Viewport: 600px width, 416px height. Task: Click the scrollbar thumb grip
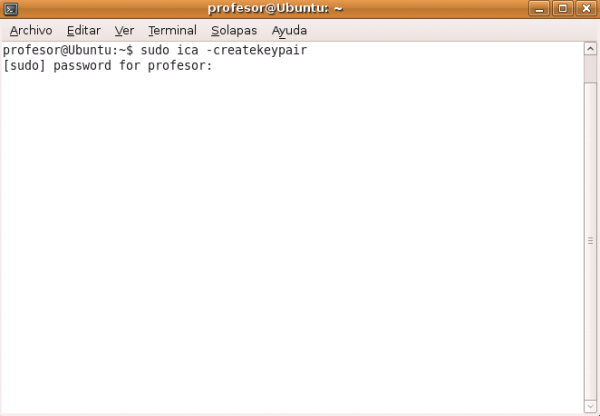coord(590,241)
